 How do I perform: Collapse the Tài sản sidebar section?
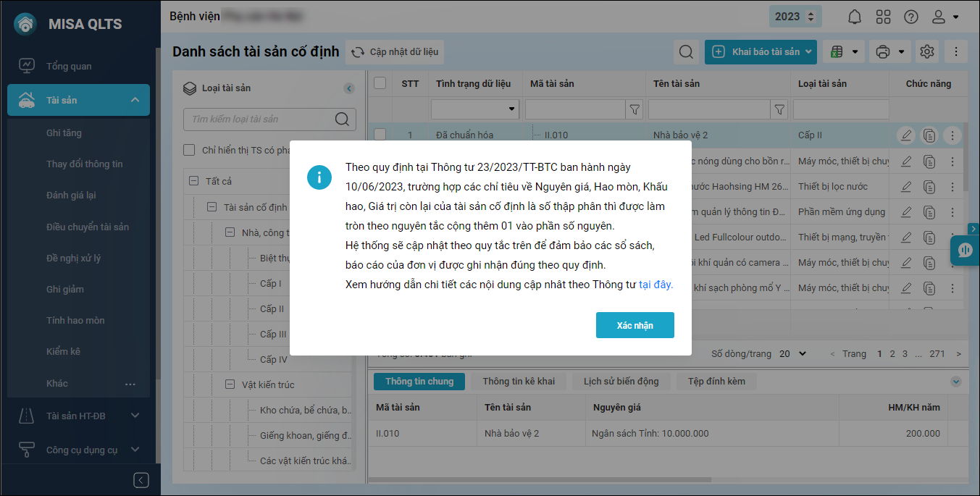point(135,100)
